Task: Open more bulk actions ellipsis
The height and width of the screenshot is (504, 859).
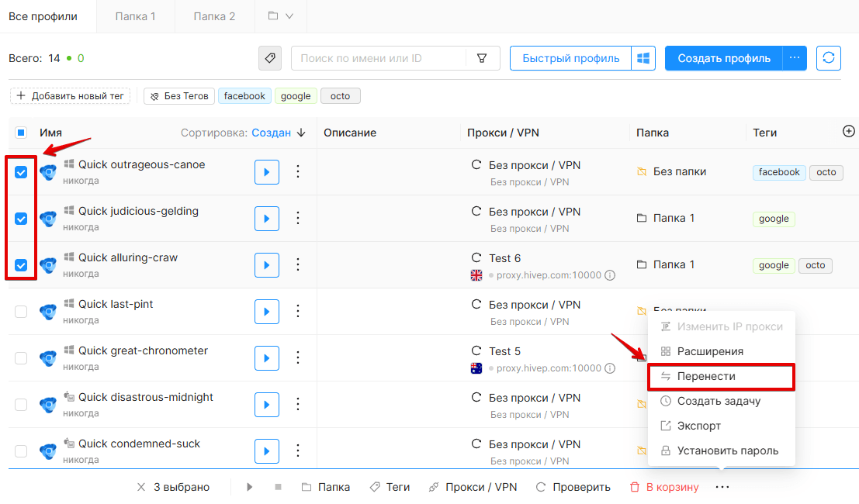Action: pos(722,487)
